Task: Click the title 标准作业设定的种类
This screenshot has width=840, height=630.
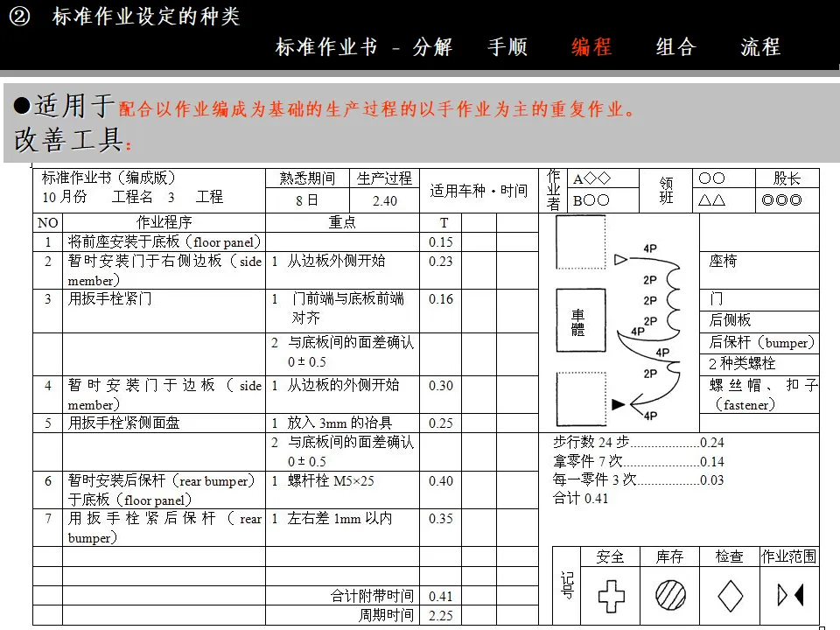Action: pyautogui.click(x=146, y=17)
